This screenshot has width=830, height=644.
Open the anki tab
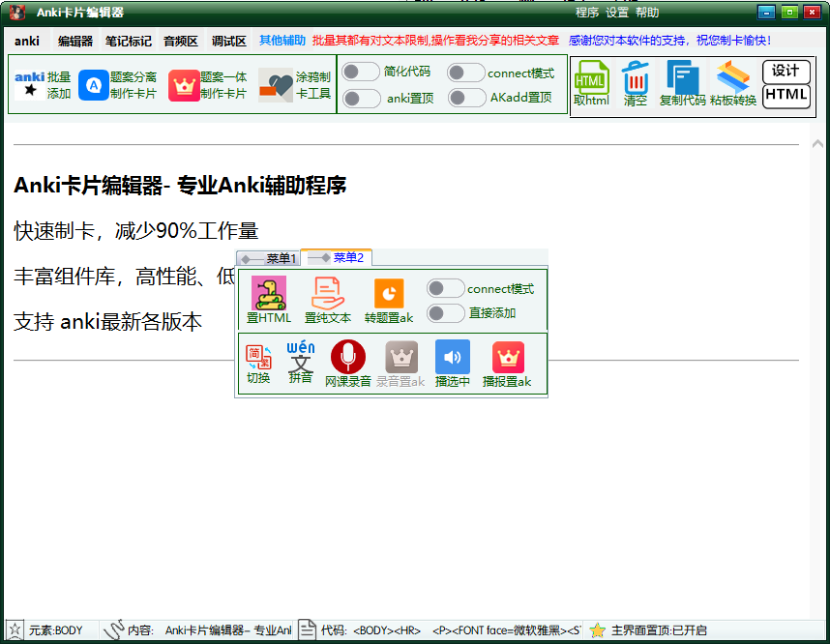point(27,41)
